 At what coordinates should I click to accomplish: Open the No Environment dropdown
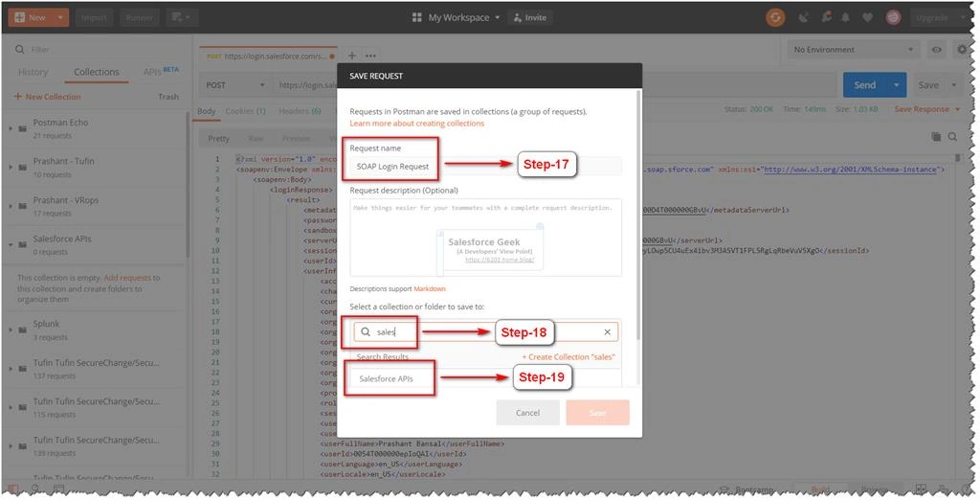(853, 50)
